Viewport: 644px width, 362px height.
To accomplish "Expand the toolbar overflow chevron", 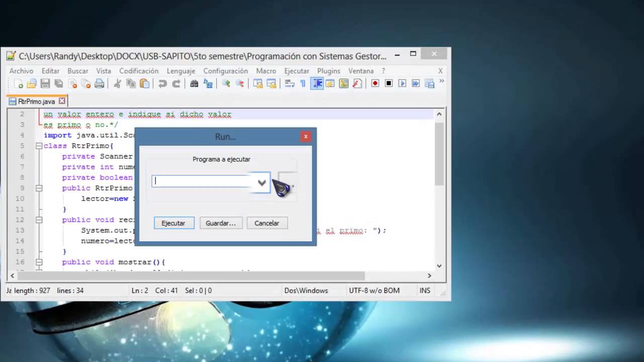I will click(x=442, y=81).
